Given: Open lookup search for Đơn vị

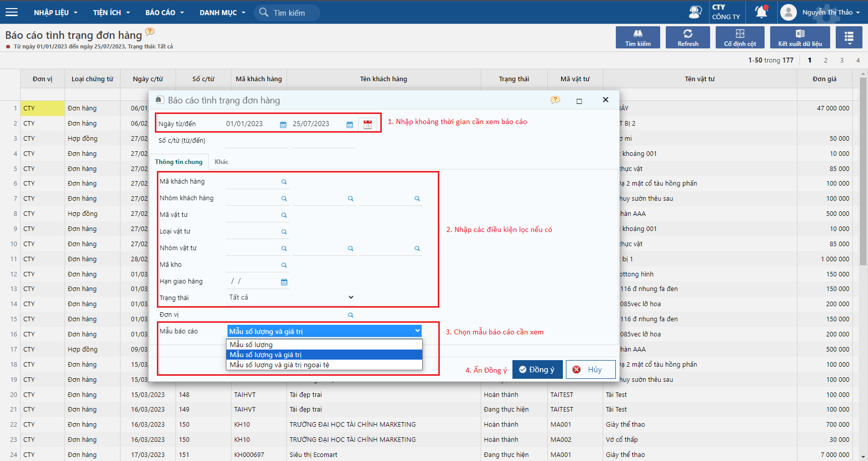Looking at the screenshot, I should (x=351, y=315).
